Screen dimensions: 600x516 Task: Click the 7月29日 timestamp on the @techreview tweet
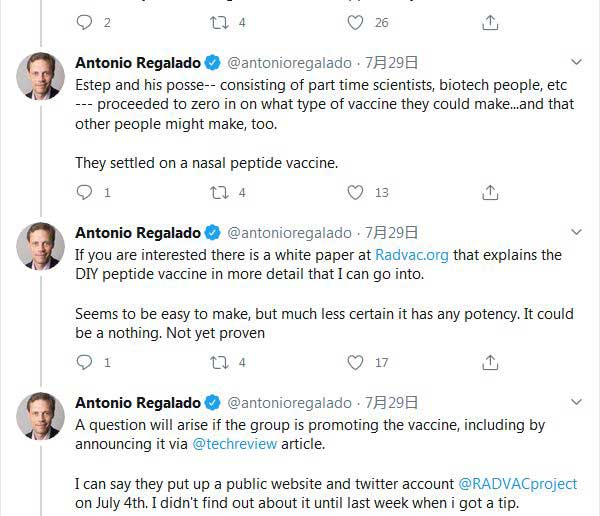pyautogui.click(x=392, y=403)
